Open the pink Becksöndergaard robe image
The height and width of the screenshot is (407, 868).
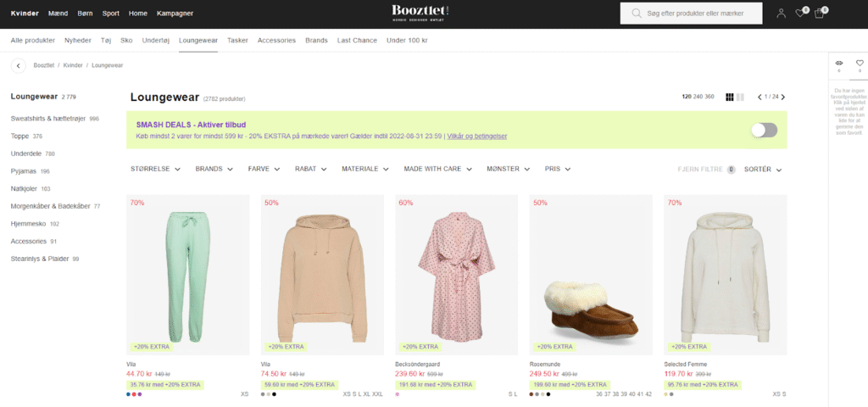[456, 275]
